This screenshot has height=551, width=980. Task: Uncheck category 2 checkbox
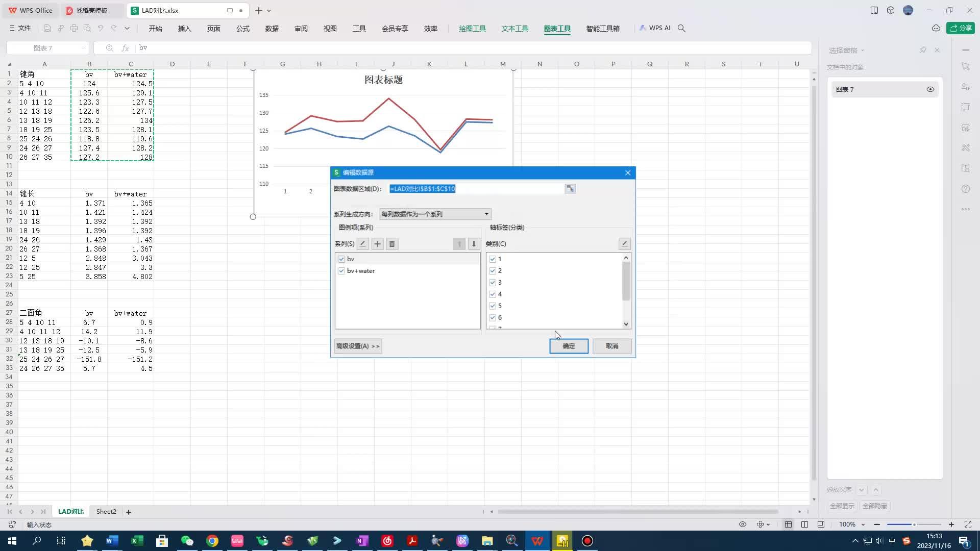tap(493, 271)
